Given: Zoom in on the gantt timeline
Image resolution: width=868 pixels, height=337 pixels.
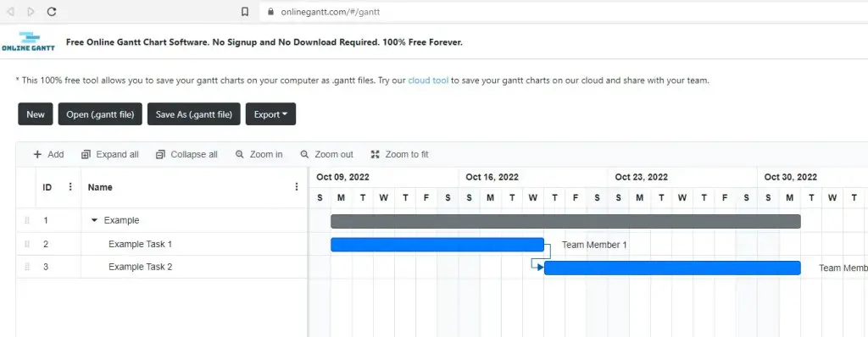Looking at the screenshot, I should pyautogui.click(x=259, y=154).
